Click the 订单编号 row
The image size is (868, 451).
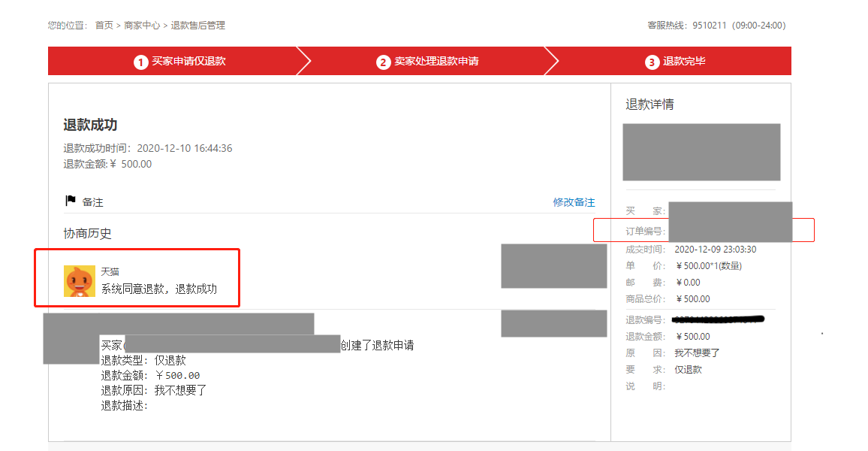704,230
